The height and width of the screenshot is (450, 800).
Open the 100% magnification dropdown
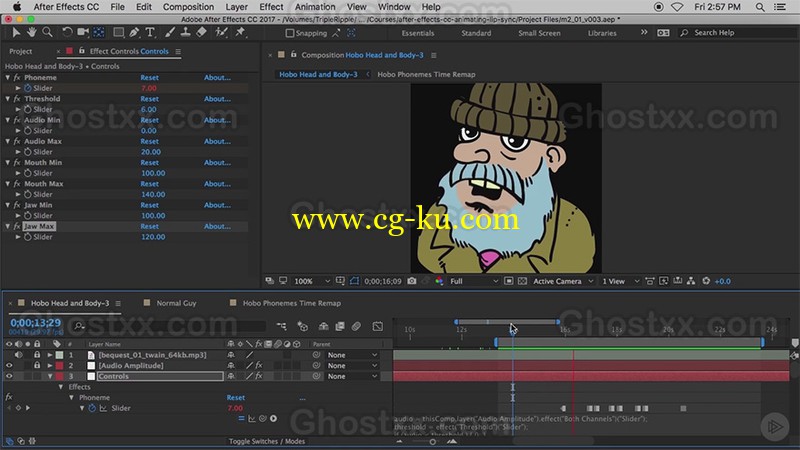(312, 281)
